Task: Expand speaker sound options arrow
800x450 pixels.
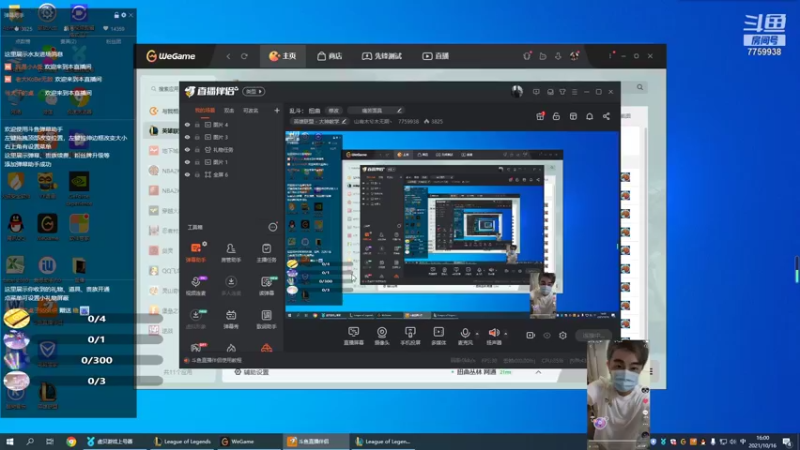Action: [506, 334]
